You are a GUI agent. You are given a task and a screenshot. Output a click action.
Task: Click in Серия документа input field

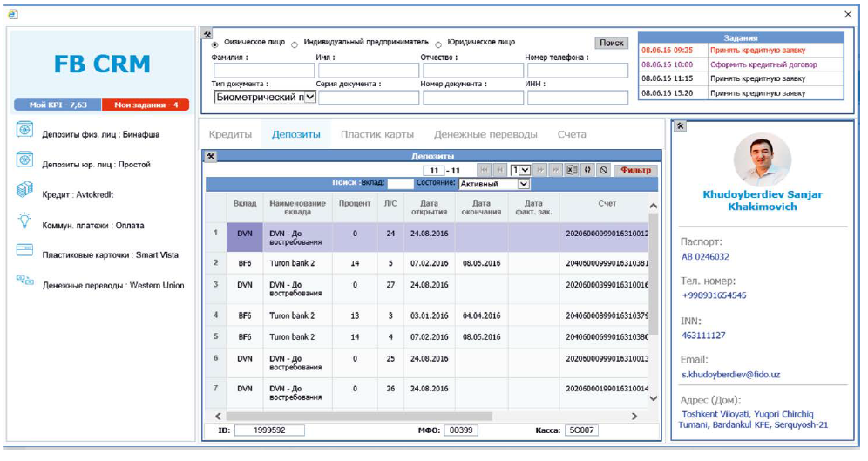tap(369, 98)
